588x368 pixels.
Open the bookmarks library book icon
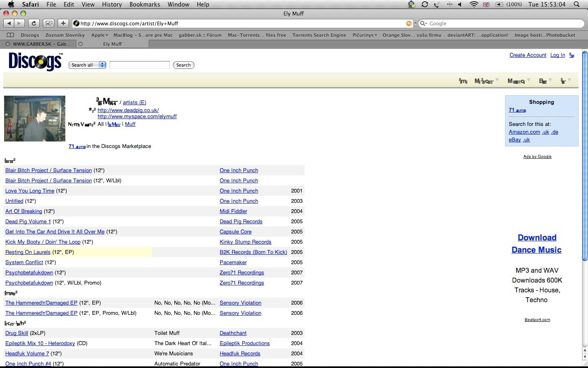tap(11, 35)
